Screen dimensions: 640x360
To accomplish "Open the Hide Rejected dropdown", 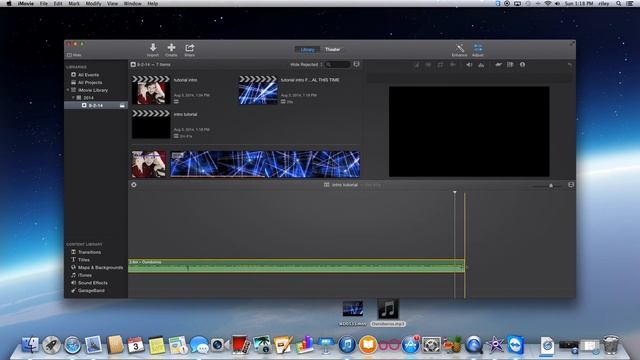I will coord(306,64).
